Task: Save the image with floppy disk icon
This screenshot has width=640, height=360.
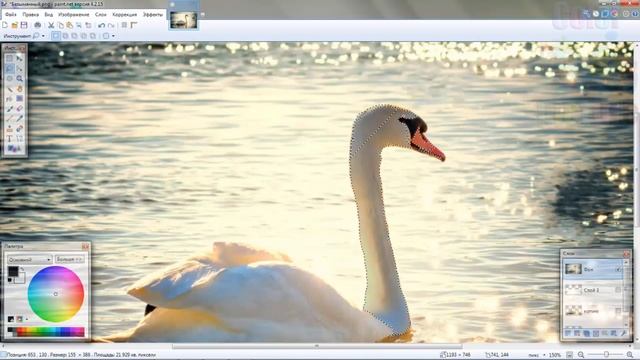Action: click(x=24, y=25)
